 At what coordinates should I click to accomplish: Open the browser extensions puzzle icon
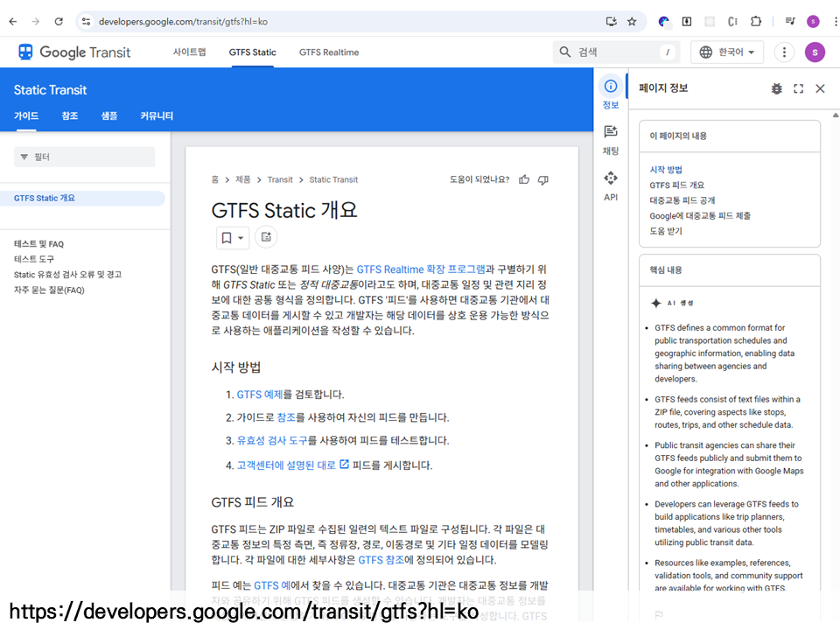click(x=756, y=21)
